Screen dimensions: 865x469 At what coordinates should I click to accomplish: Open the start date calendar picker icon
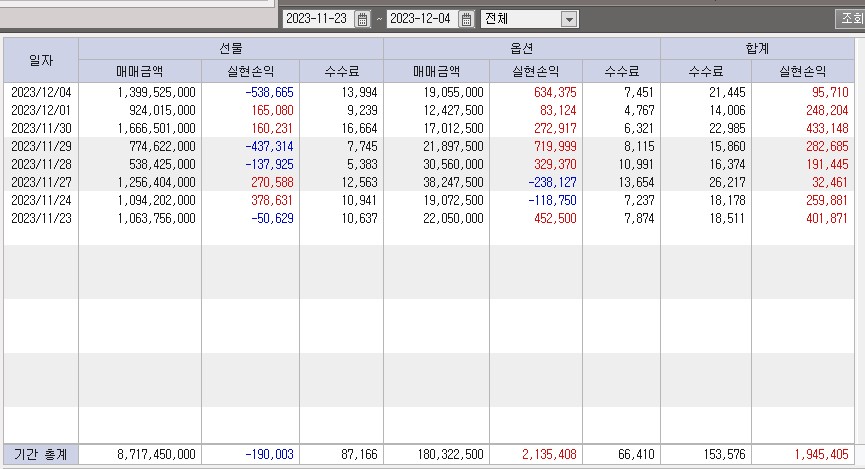[362, 19]
